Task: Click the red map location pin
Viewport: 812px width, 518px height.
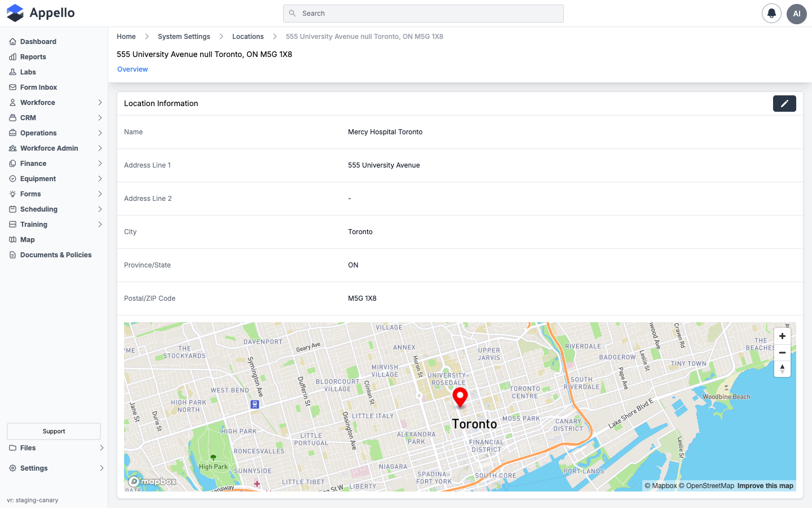Action: tap(460, 397)
